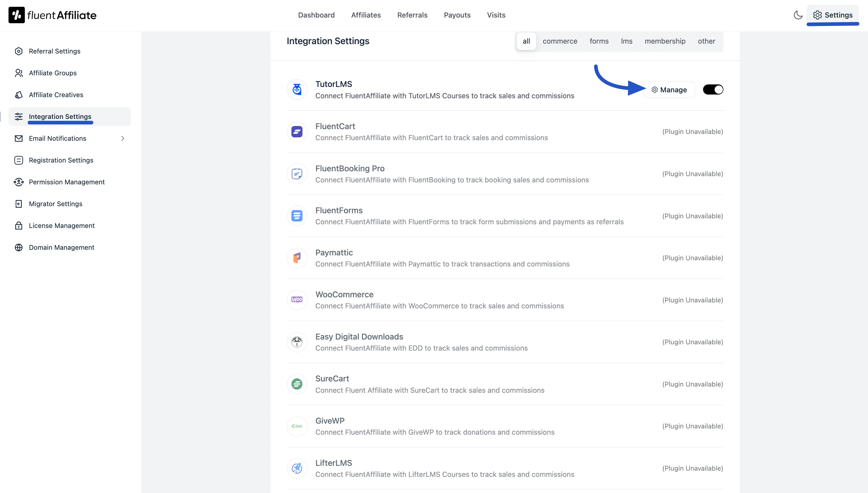Open Referral Settings in the sidebar

click(54, 51)
